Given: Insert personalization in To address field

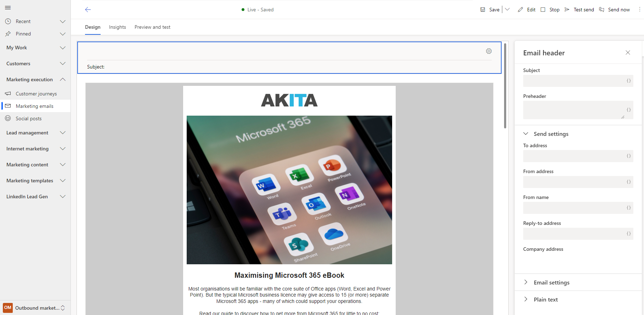Looking at the screenshot, I should point(629,156).
